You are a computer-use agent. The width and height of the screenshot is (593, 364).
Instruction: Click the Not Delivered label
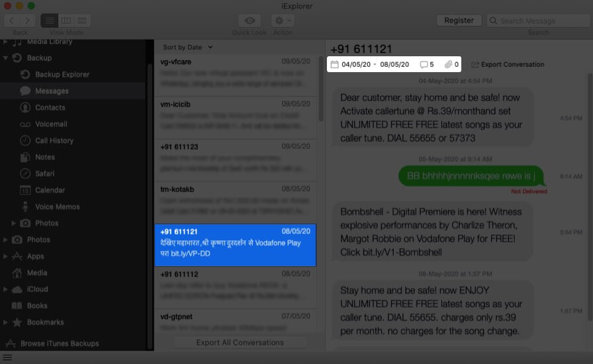(x=529, y=191)
